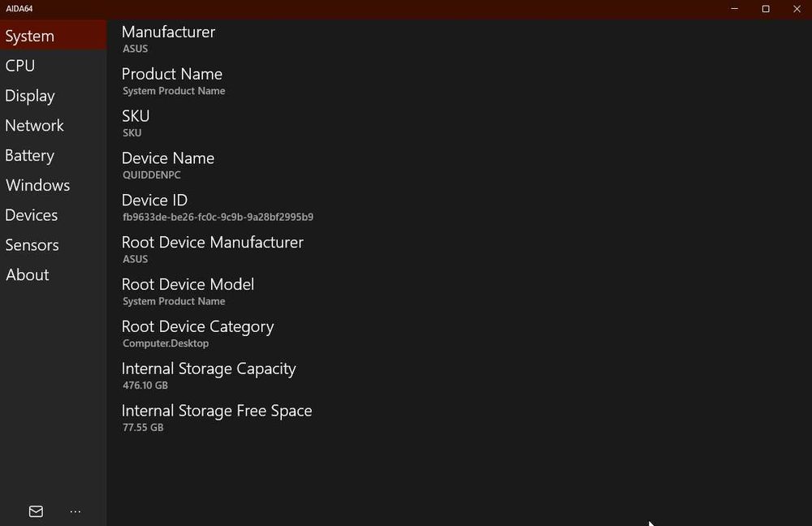The height and width of the screenshot is (526, 812).
Task: View the Devices list
Action: click(x=31, y=215)
